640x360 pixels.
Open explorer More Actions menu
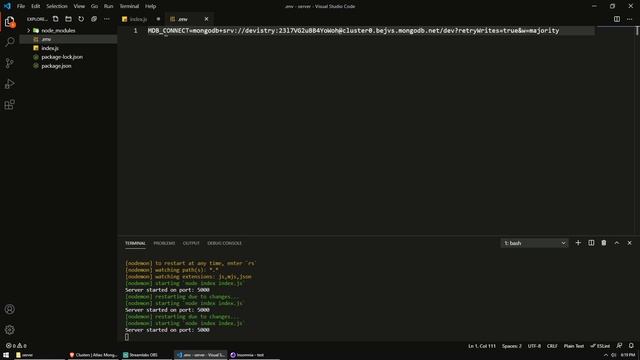pos(107,19)
